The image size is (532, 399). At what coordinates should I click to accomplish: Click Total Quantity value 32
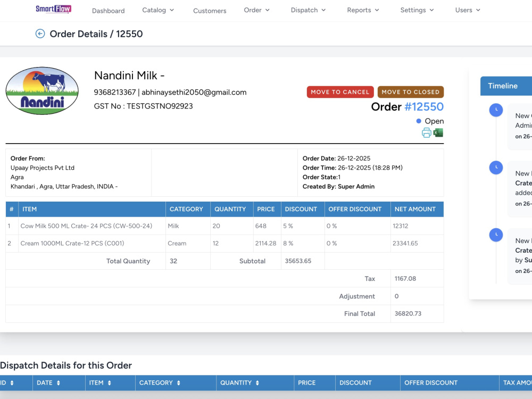(x=173, y=261)
